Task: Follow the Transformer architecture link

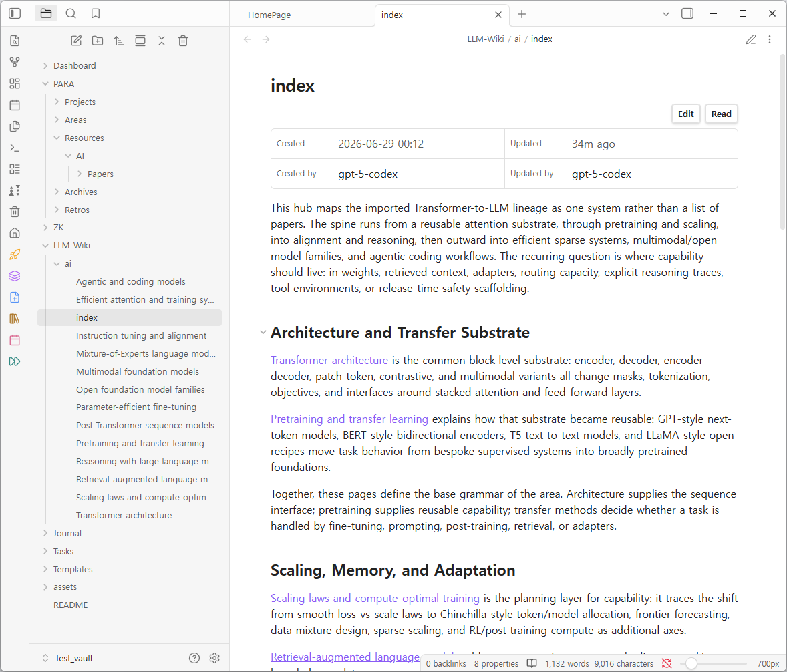Action: (x=329, y=360)
